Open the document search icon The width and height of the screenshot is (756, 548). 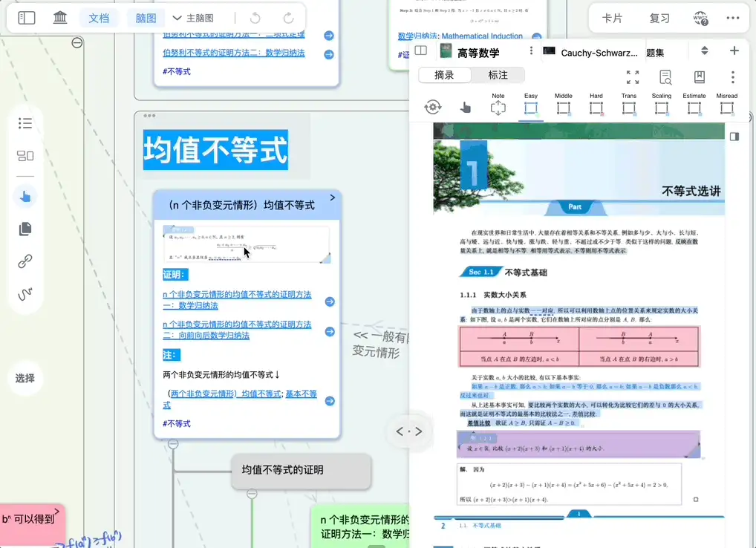point(665,77)
